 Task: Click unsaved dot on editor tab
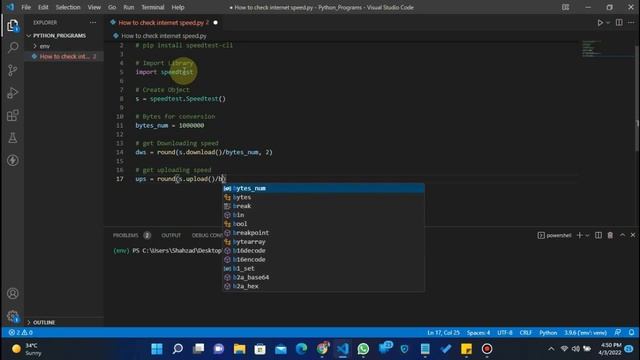(216, 22)
